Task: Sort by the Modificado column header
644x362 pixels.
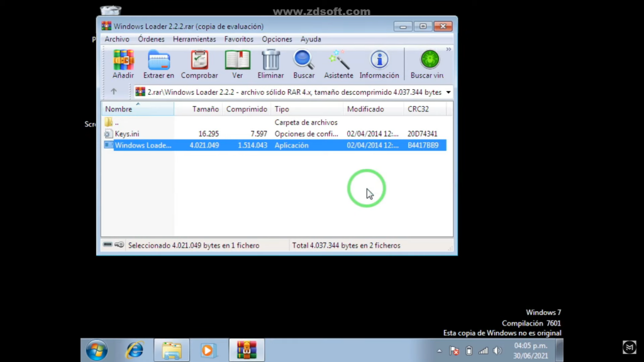Action: tap(374, 109)
